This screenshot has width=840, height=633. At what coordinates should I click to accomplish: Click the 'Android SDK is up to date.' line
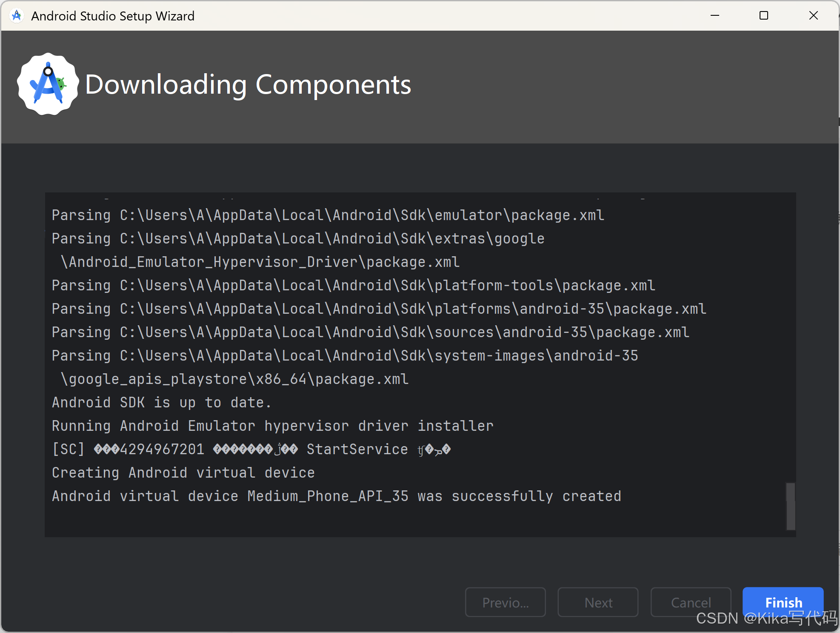pos(161,402)
